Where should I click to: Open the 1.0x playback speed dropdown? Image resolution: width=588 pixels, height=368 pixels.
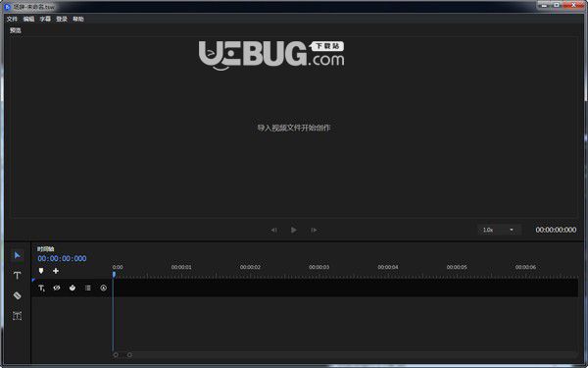[499, 230]
